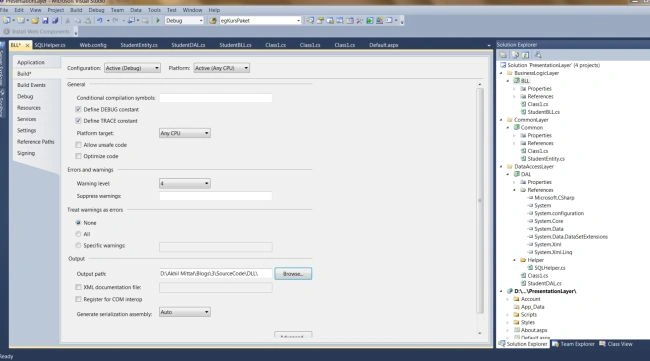
Task: Collapse the DAL References node
Action: 514,190
